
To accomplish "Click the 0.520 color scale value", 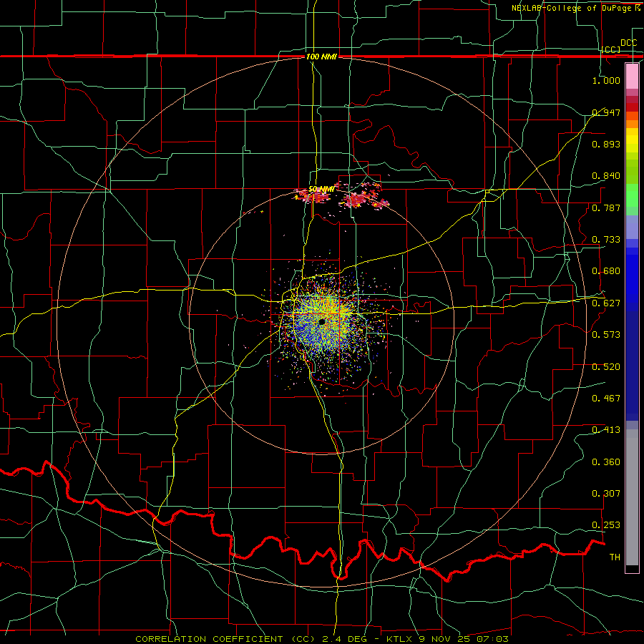I will (x=606, y=367).
